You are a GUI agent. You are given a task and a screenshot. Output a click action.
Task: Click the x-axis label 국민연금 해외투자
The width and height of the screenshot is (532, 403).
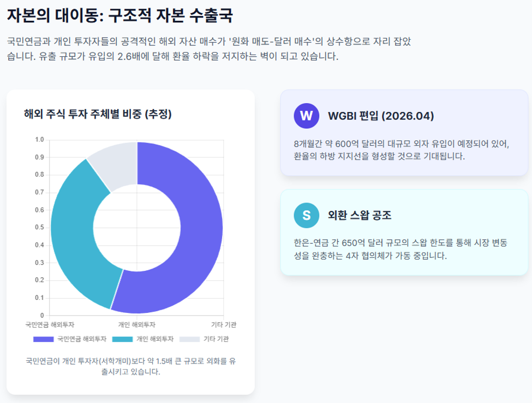(x=50, y=324)
